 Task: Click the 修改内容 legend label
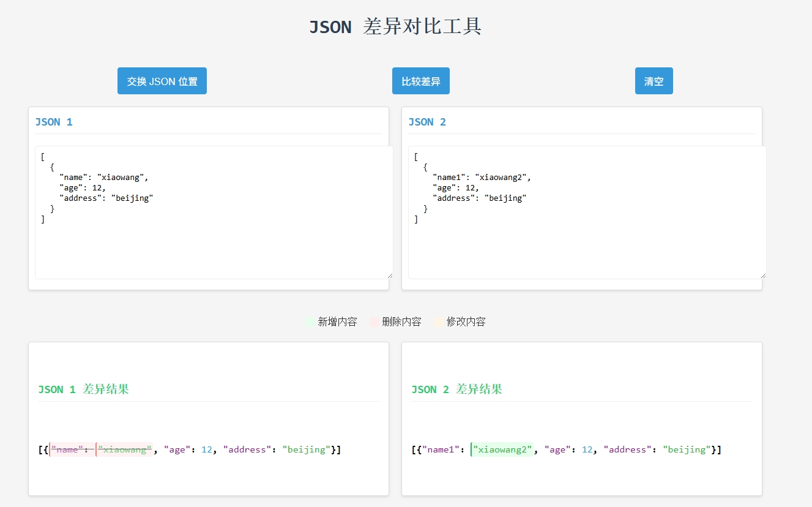click(466, 322)
